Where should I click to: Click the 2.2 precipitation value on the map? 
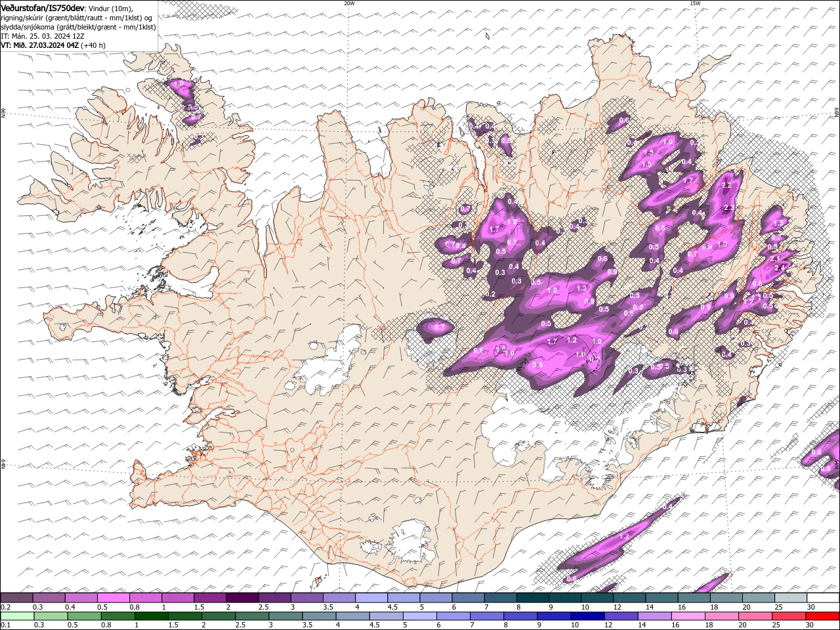(x=726, y=186)
